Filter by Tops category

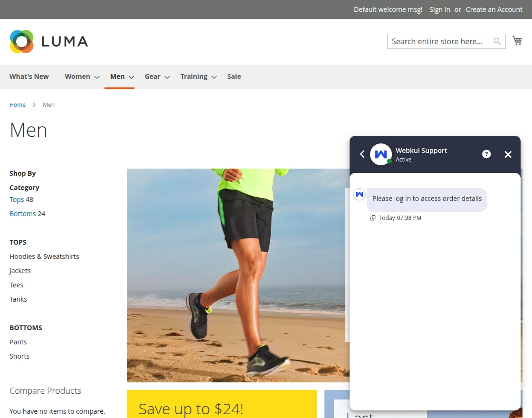(x=17, y=199)
